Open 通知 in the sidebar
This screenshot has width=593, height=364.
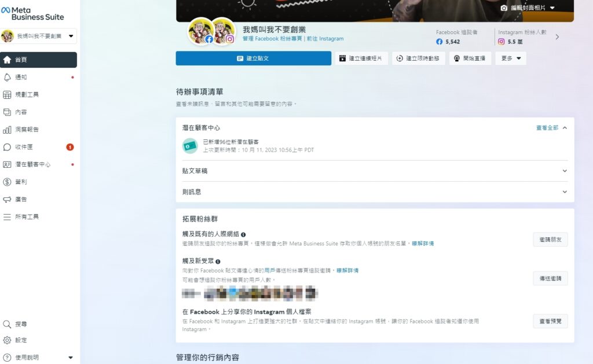tap(39, 77)
